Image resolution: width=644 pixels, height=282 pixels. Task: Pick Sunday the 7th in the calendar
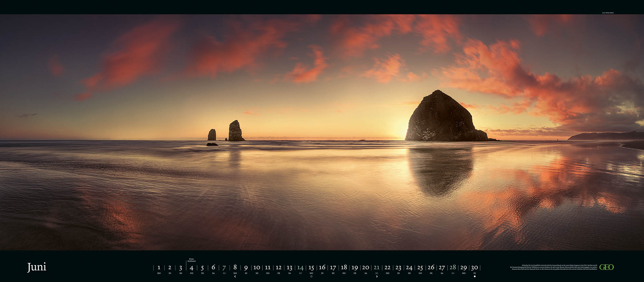[224, 268]
